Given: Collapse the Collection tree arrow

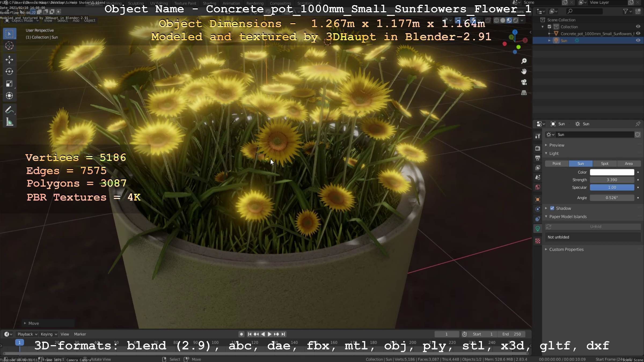Looking at the screenshot, I should [x=543, y=27].
